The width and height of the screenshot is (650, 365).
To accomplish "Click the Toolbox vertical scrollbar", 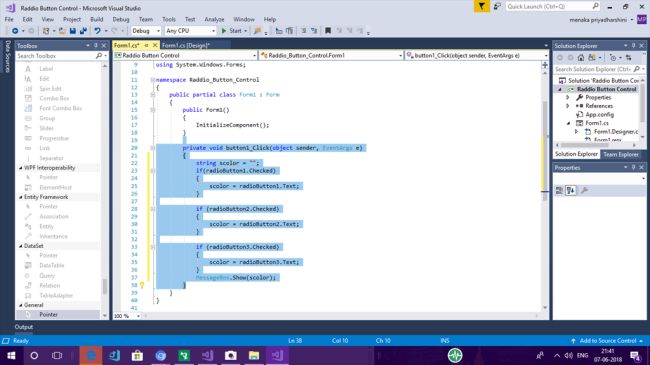I will click(x=104, y=286).
